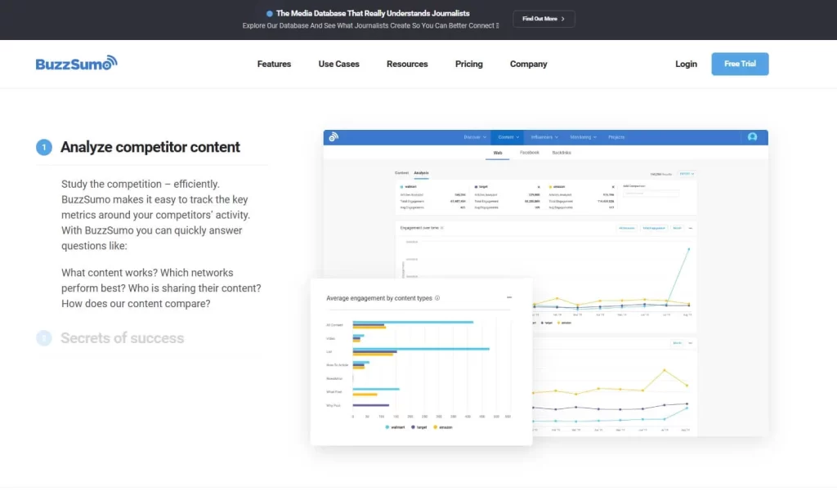Start a Free Trial
The image size is (837, 504).
[x=740, y=64]
